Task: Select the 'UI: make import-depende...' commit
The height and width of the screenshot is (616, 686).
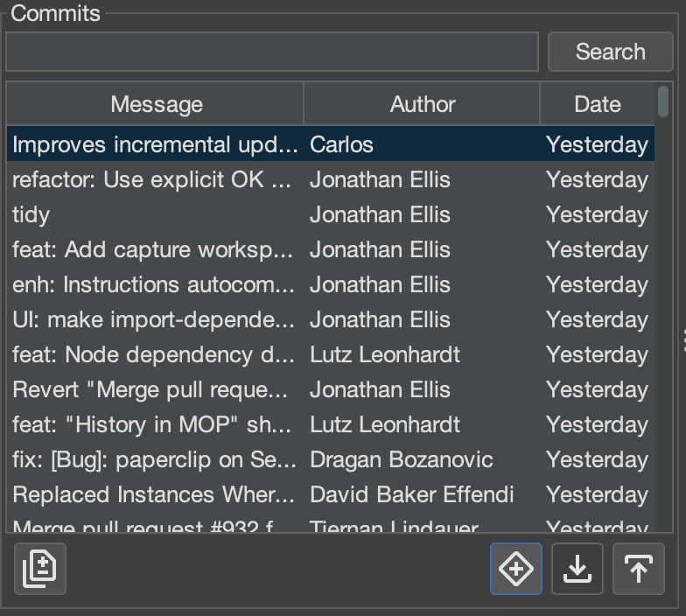Action: pyautogui.click(x=155, y=319)
